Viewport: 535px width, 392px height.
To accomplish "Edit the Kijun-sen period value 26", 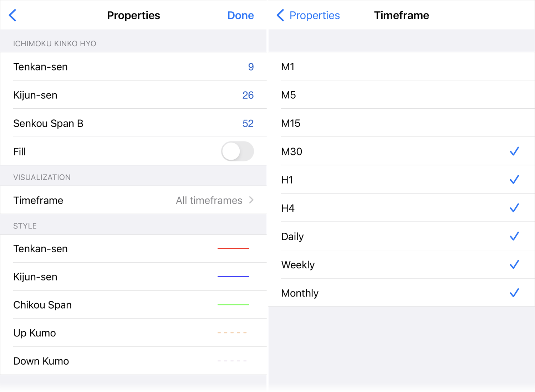I will pyautogui.click(x=248, y=95).
